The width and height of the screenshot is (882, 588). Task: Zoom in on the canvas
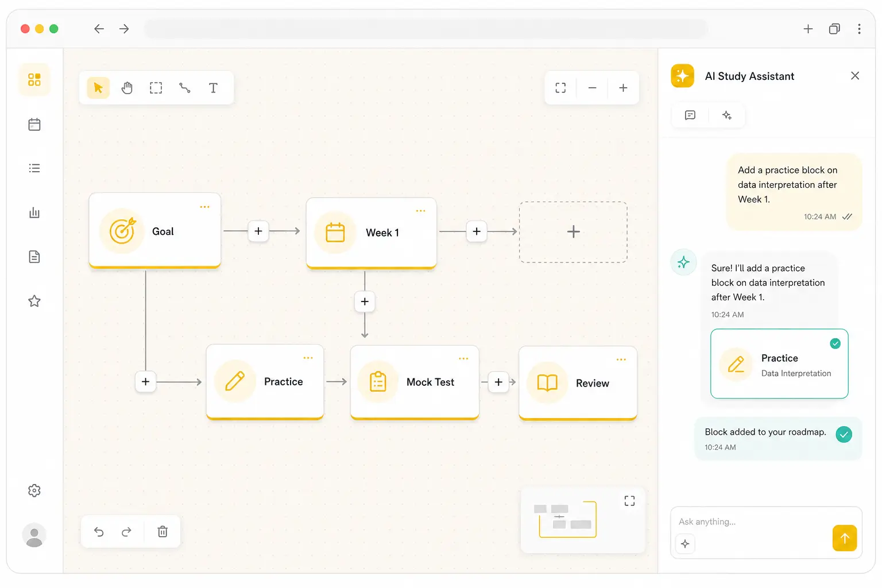(x=623, y=88)
